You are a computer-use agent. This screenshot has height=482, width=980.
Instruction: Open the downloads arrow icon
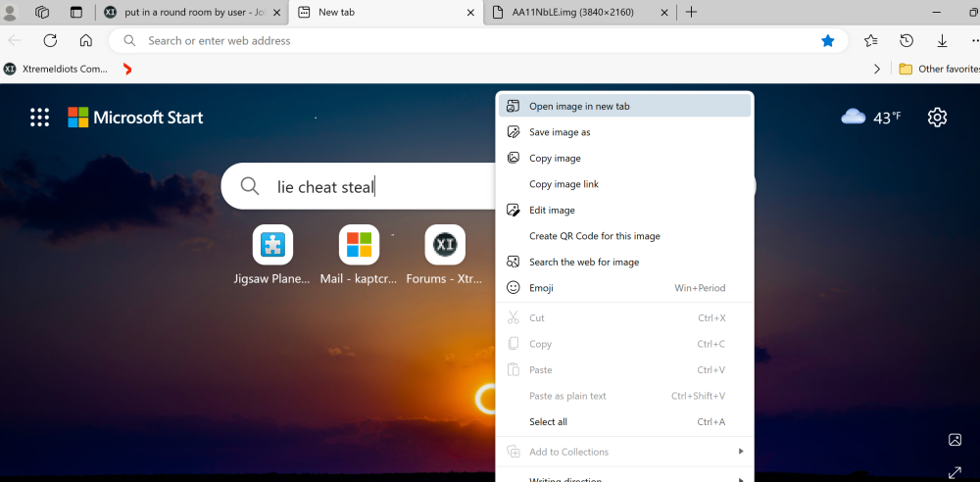[x=942, y=41]
